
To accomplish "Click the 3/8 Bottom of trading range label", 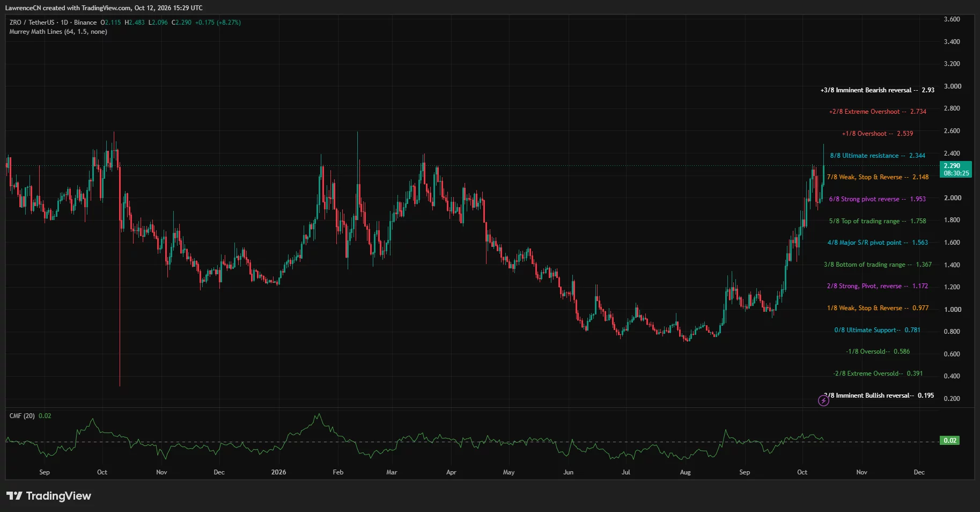I will point(878,265).
